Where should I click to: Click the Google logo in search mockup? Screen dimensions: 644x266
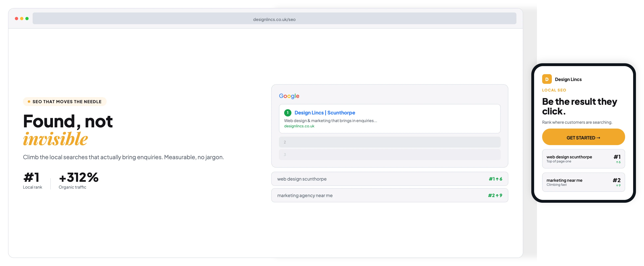[289, 96]
